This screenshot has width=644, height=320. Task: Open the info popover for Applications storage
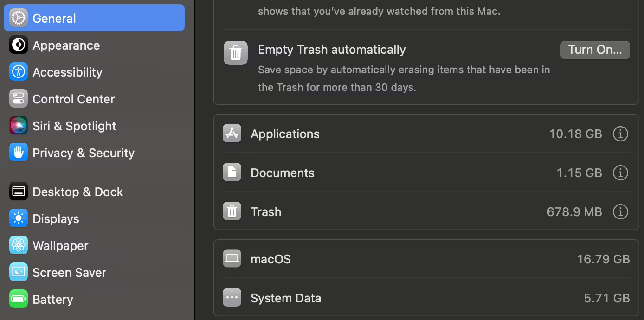coord(620,134)
